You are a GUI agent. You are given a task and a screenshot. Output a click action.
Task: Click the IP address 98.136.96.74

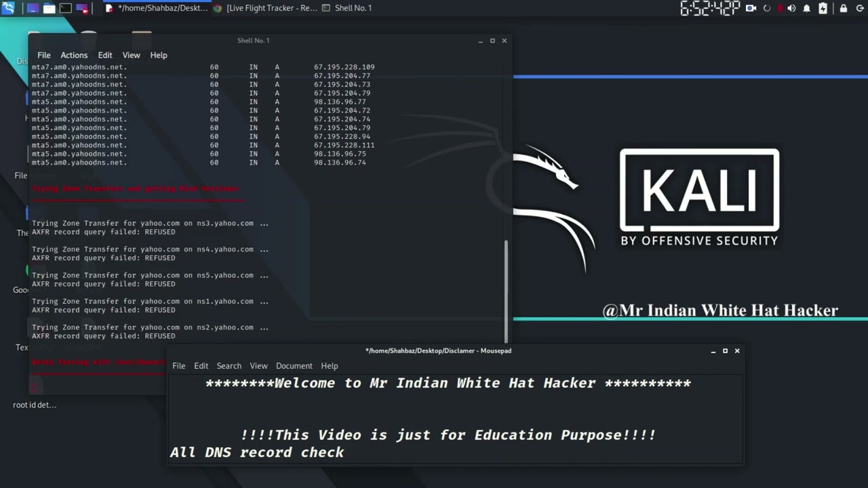pos(340,163)
